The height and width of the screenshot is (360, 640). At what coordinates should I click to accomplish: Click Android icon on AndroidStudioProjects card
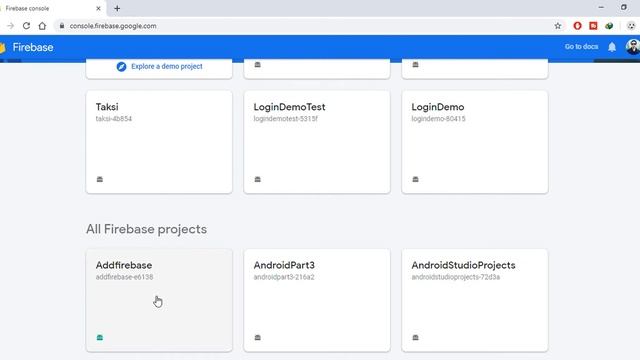click(x=416, y=338)
